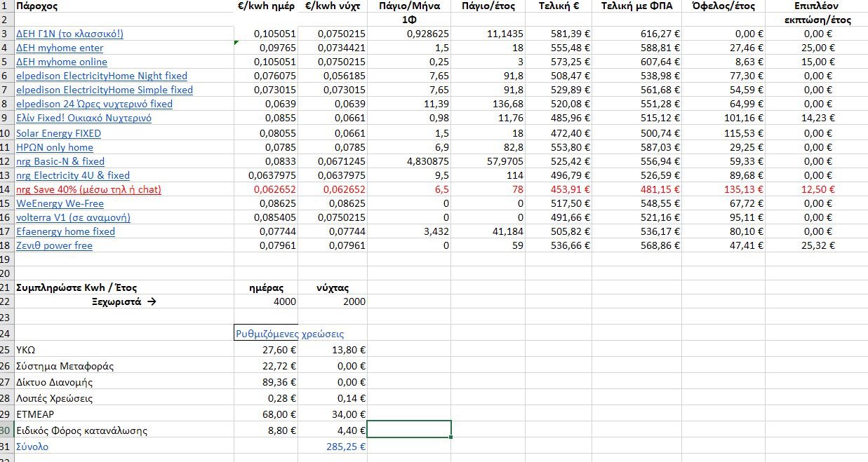Select ΔΕΗ Γ1Ν final VAT price 616,27 €

pyautogui.click(x=636, y=34)
